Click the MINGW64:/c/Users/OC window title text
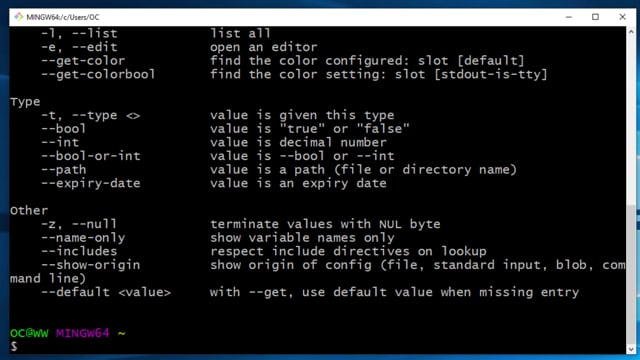Screen dimensions: 640x360 pyautogui.click(x=63, y=17)
